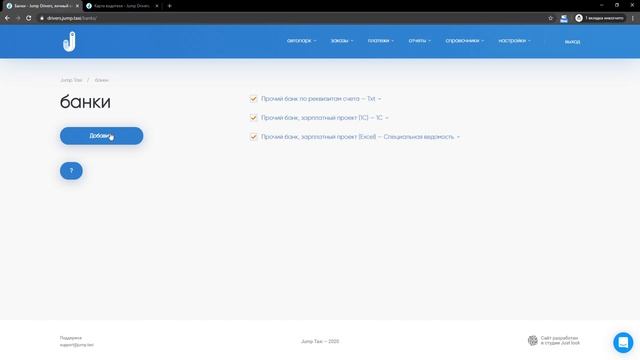Screen dimensions: 640x360
Task: Open the Chrome three-dot menu
Action: tap(633, 18)
